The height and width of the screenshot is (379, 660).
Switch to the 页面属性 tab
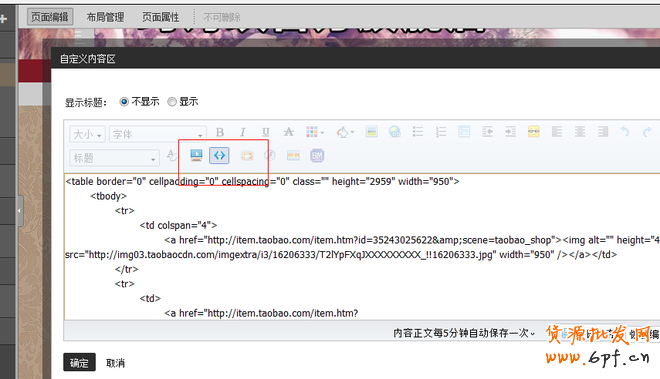point(160,17)
